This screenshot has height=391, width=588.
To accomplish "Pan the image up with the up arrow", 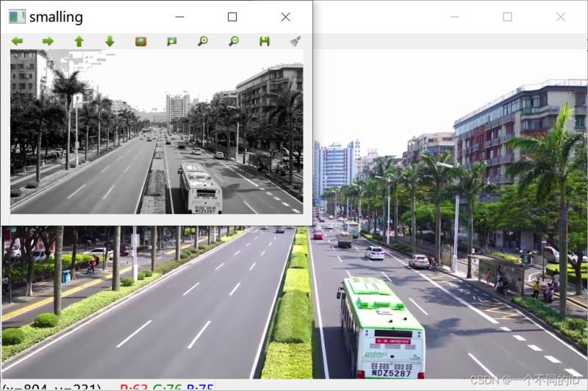I will tap(79, 41).
